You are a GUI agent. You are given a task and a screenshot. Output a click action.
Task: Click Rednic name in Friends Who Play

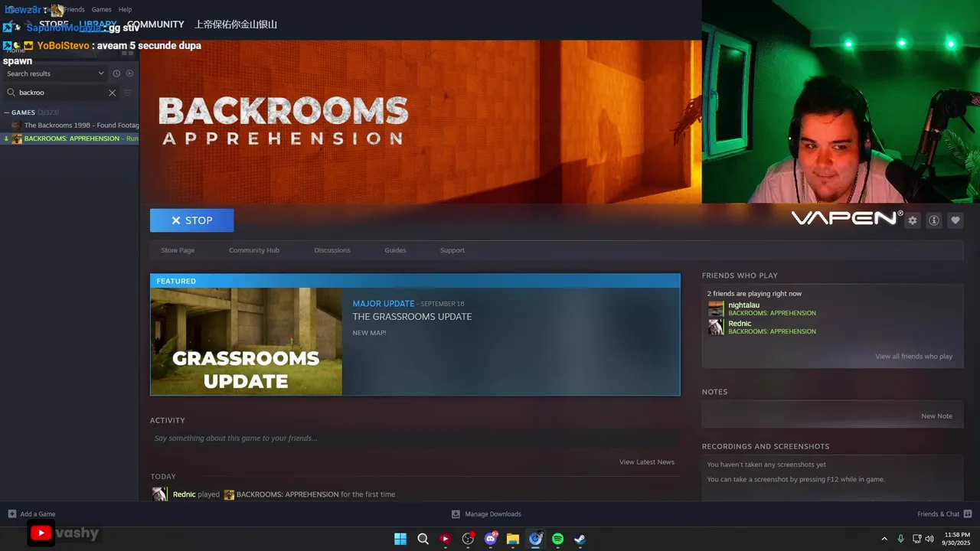[x=740, y=324]
